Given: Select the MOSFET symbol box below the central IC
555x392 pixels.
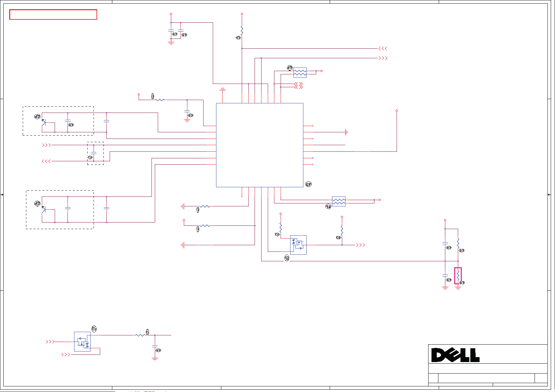Looking at the screenshot, I should [x=298, y=245].
